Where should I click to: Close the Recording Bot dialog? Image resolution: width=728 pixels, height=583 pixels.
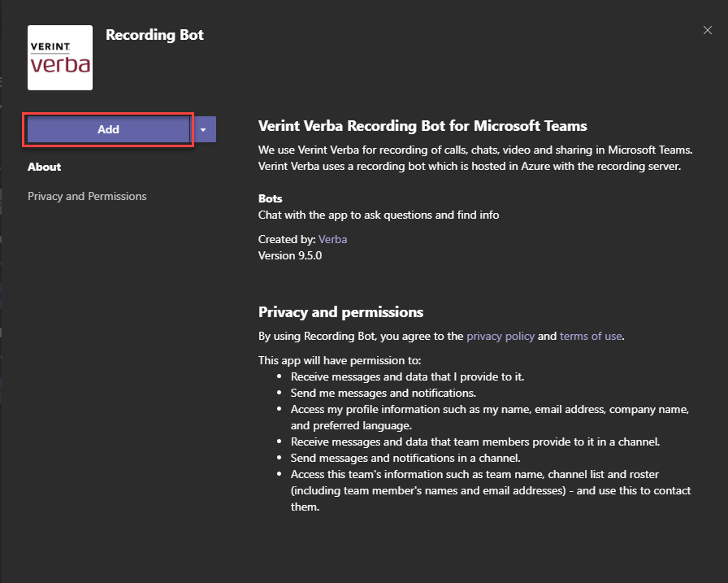click(708, 30)
